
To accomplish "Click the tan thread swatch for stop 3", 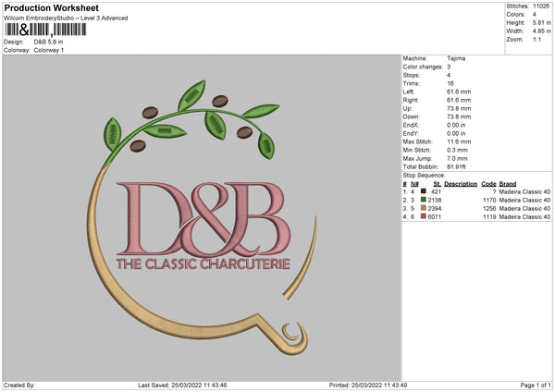I will coord(423,208).
